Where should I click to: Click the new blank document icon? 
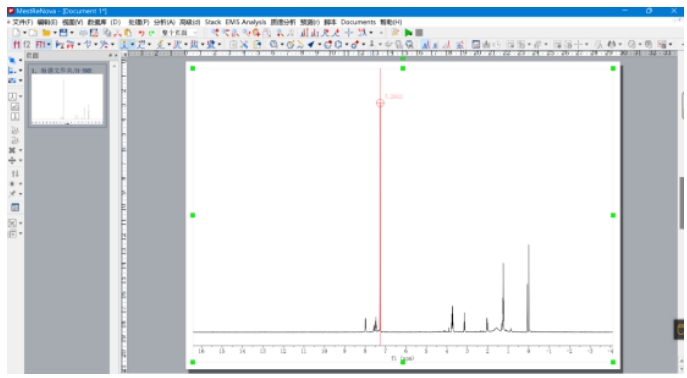click(16, 32)
